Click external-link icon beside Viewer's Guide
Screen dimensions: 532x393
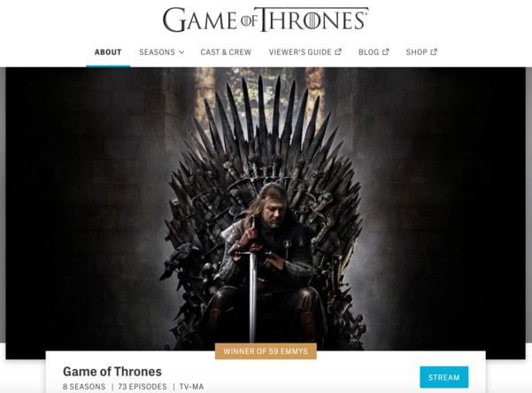tap(338, 52)
